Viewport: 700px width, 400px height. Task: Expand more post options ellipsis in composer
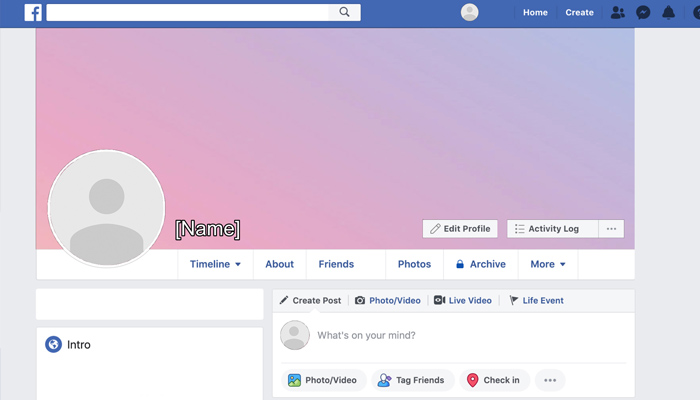(x=549, y=380)
